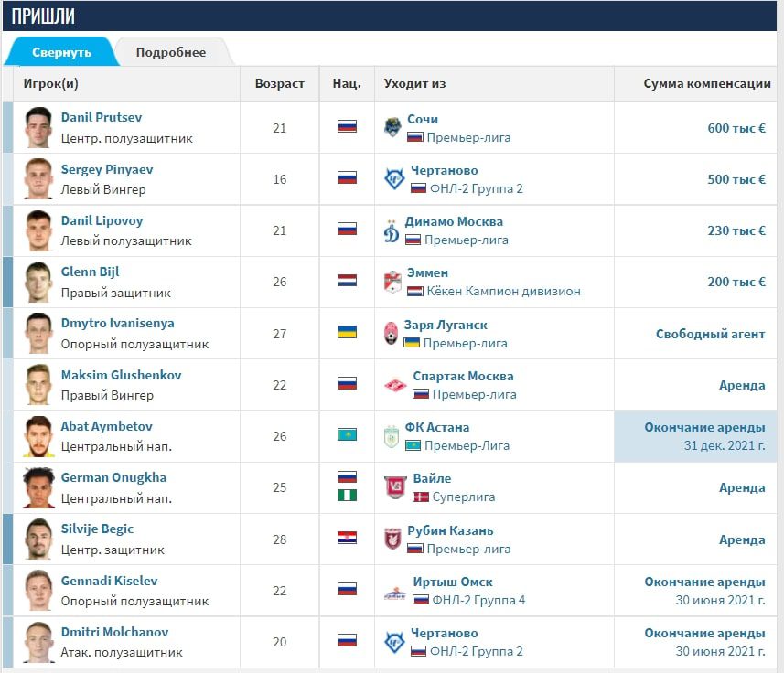Screen dimensions: 784x673
Task: Click the 230 тыс € transfer fee
Action: click(736, 230)
